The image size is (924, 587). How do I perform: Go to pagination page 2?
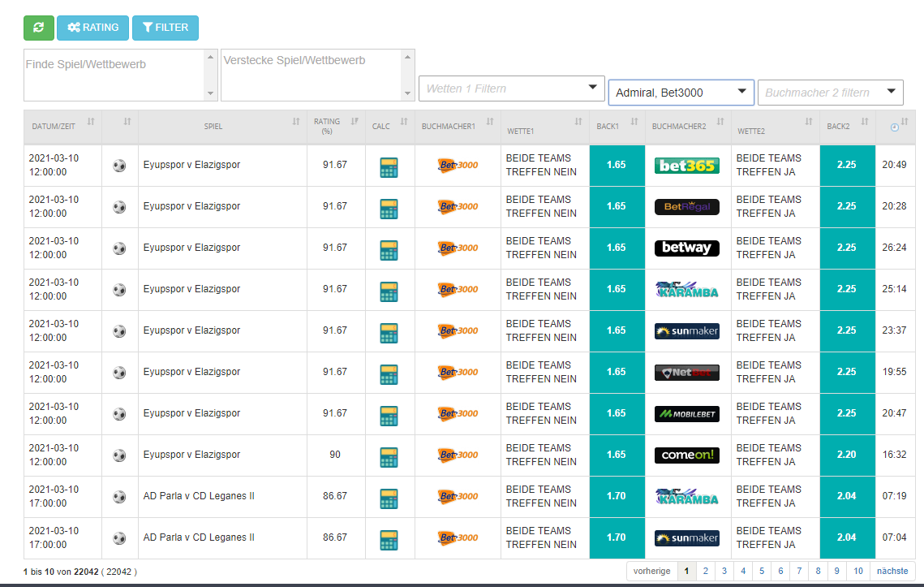[706, 571]
